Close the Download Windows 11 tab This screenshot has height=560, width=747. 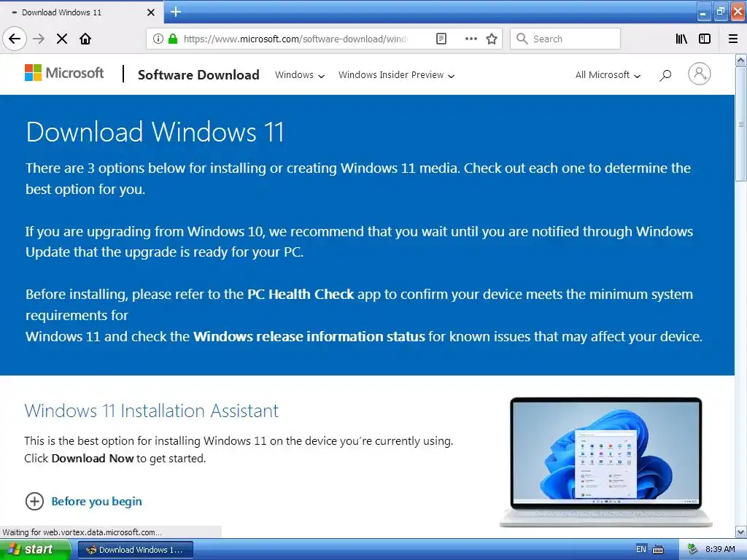[151, 12]
